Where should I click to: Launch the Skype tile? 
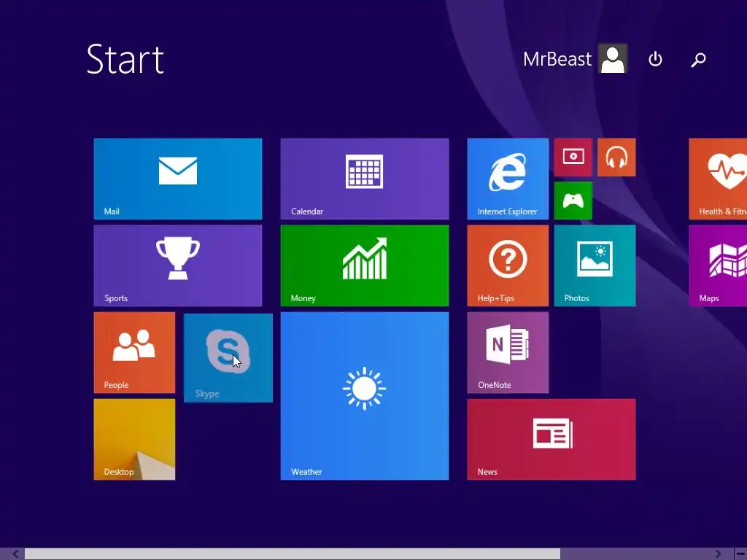click(x=228, y=357)
